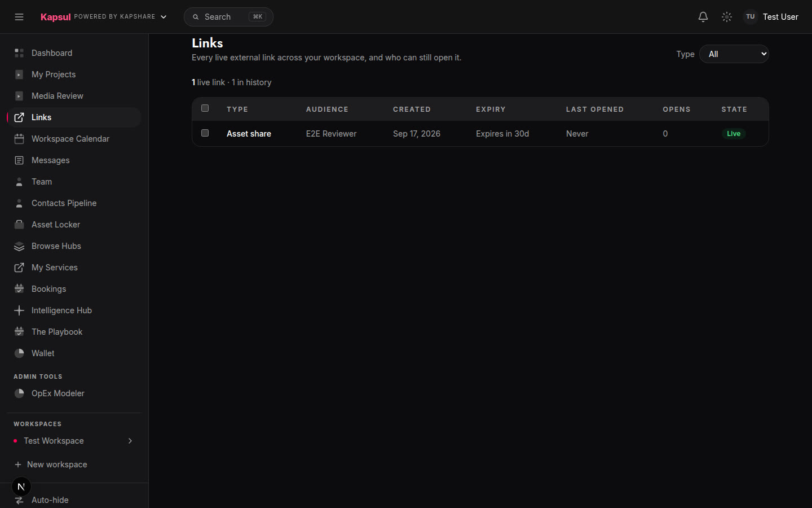
Task: Click the Test Workspace label
Action: 54,441
